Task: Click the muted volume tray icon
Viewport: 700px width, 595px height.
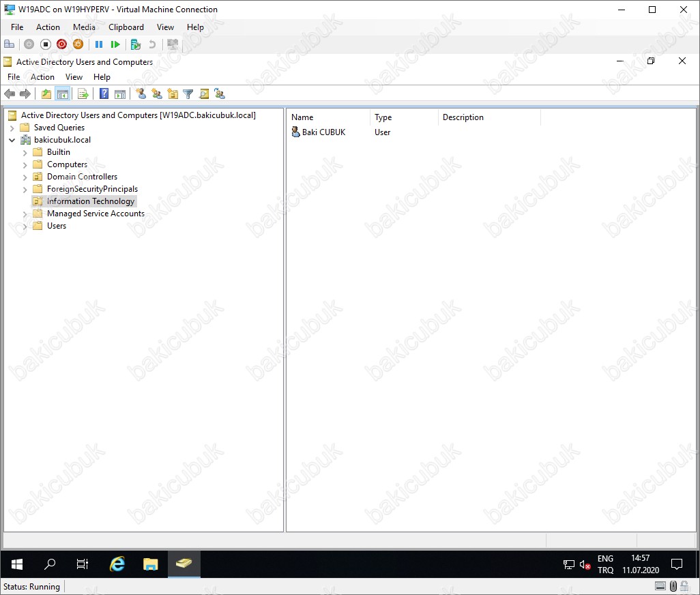Action: pos(585,565)
